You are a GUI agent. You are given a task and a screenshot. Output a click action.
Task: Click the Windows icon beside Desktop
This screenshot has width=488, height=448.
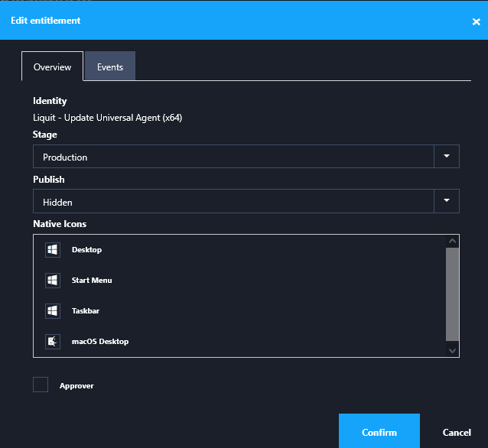coord(53,250)
